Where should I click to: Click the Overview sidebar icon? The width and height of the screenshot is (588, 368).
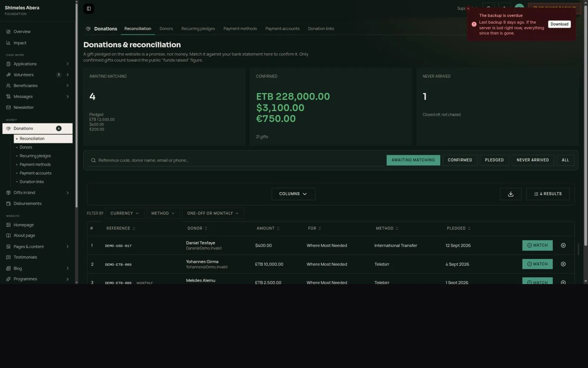click(x=8, y=32)
